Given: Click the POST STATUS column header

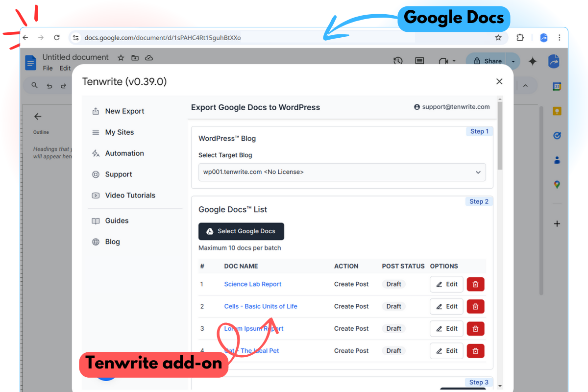Looking at the screenshot, I should 403,266.
